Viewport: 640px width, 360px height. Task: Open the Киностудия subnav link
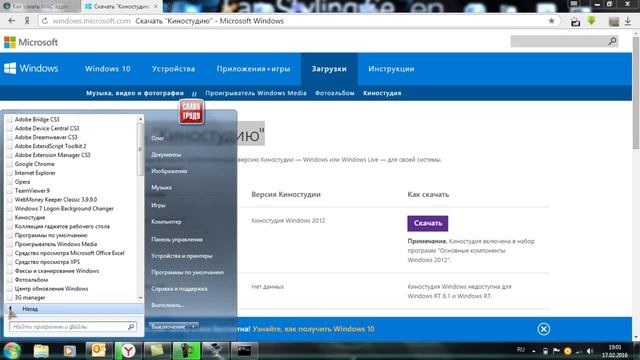click(x=382, y=93)
